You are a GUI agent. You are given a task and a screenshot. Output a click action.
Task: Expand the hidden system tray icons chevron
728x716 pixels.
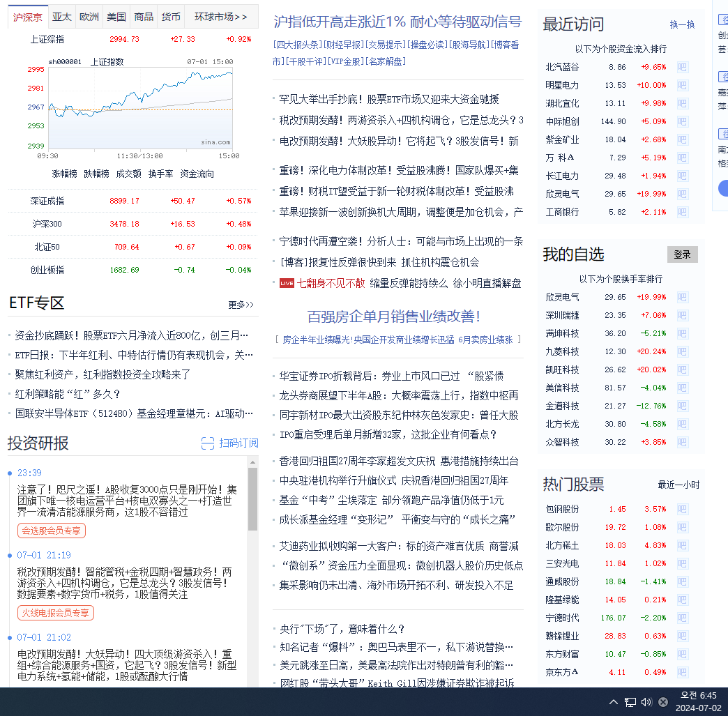[614, 702]
